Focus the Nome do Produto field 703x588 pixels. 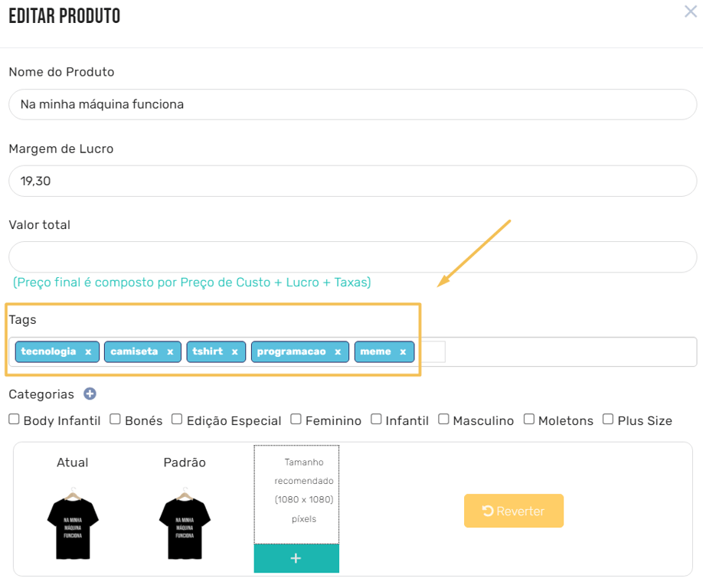pos(352,104)
